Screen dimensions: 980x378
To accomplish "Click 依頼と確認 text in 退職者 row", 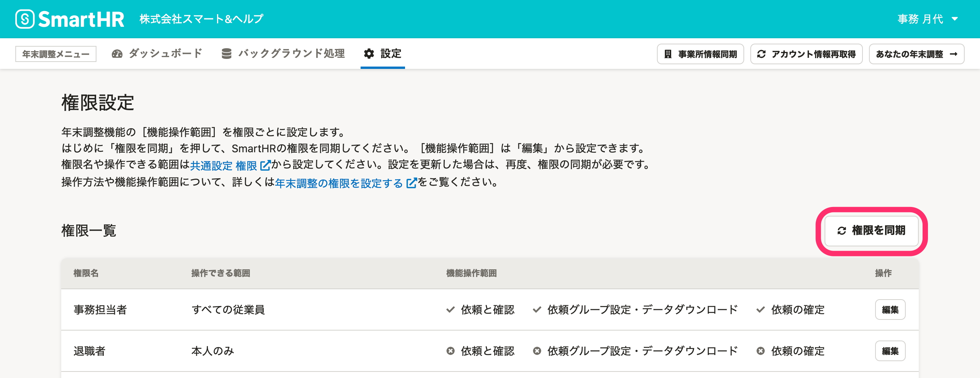I will point(488,351).
